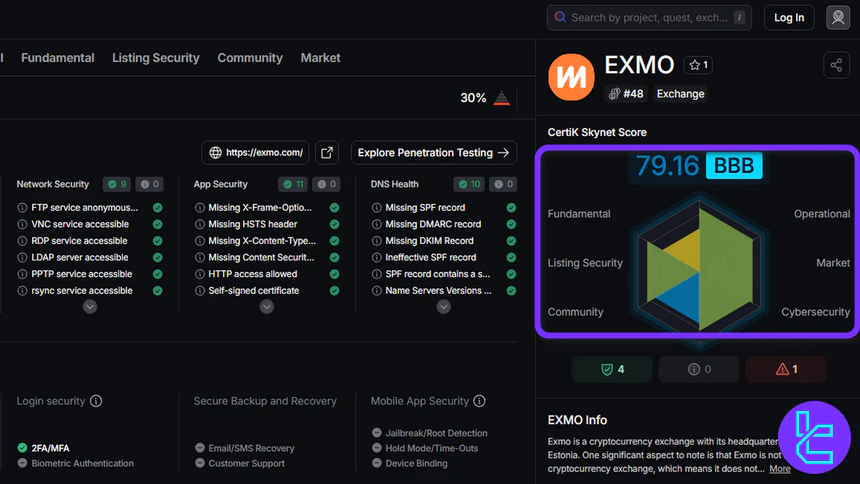Click Explore Penetration Testing button
860x484 pixels.
click(x=433, y=153)
